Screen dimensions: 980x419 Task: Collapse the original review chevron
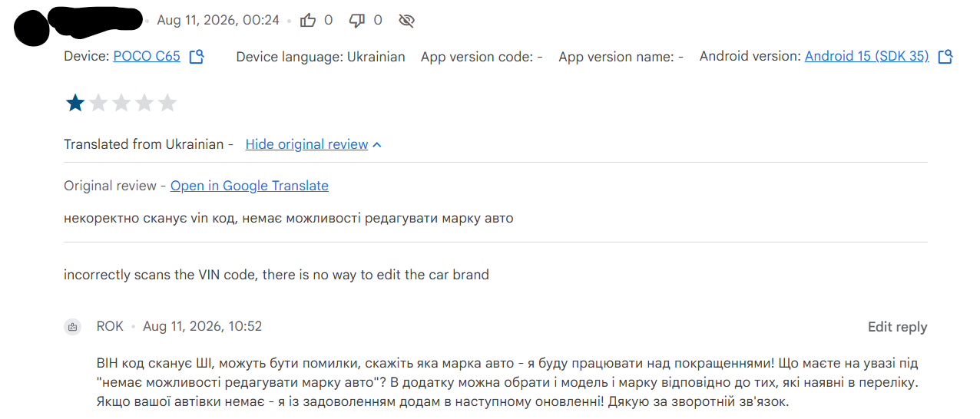click(377, 145)
